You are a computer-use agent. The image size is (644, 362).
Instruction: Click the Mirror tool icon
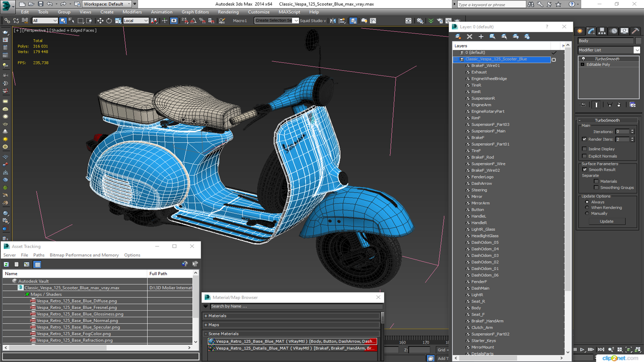(x=333, y=21)
